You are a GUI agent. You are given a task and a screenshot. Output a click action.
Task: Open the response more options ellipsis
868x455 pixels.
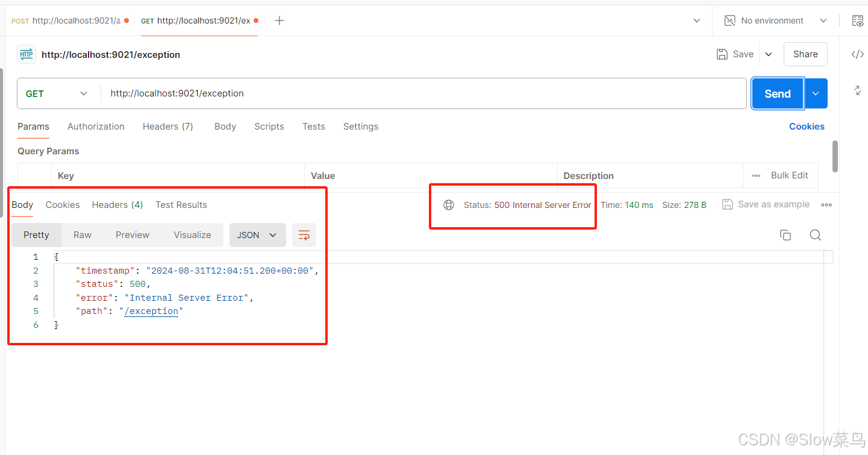pos(826,205)
